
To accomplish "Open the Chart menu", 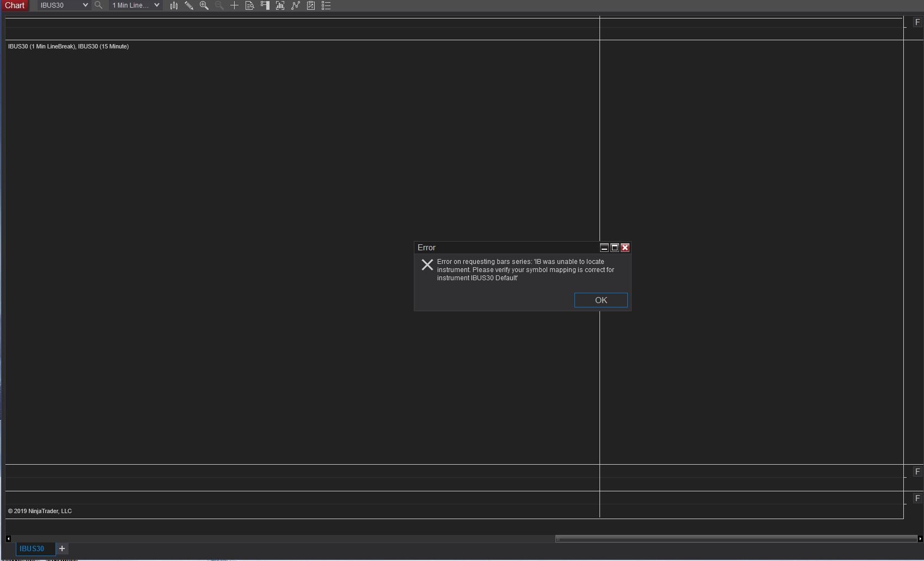I will point(15,5).
